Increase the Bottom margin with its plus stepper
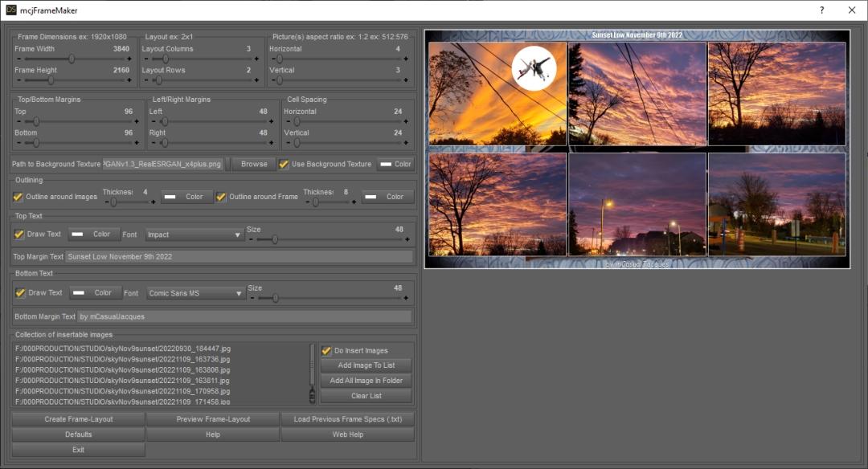Viewport: 868px width, 469px height. point(136,143)
